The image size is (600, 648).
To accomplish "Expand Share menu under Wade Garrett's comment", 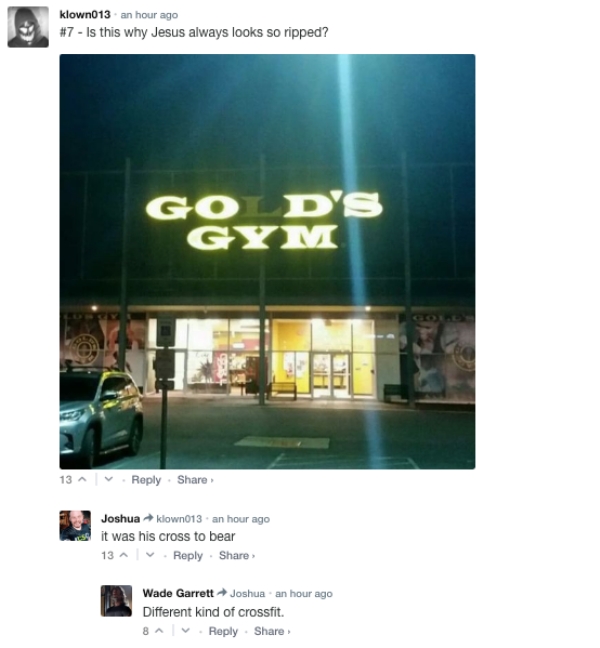I will tap(272, 631).
